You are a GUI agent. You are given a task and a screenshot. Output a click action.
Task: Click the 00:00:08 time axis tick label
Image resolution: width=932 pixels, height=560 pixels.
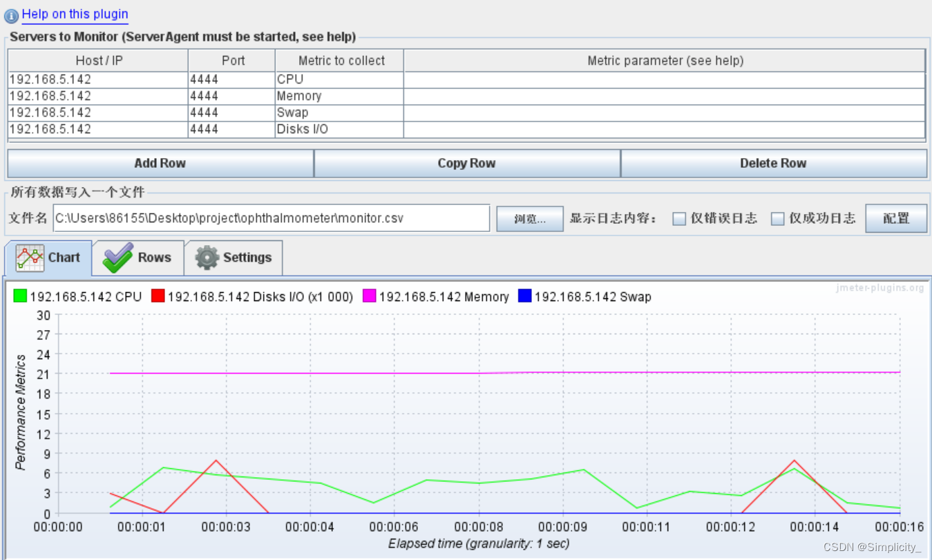(x=479, y=527)
